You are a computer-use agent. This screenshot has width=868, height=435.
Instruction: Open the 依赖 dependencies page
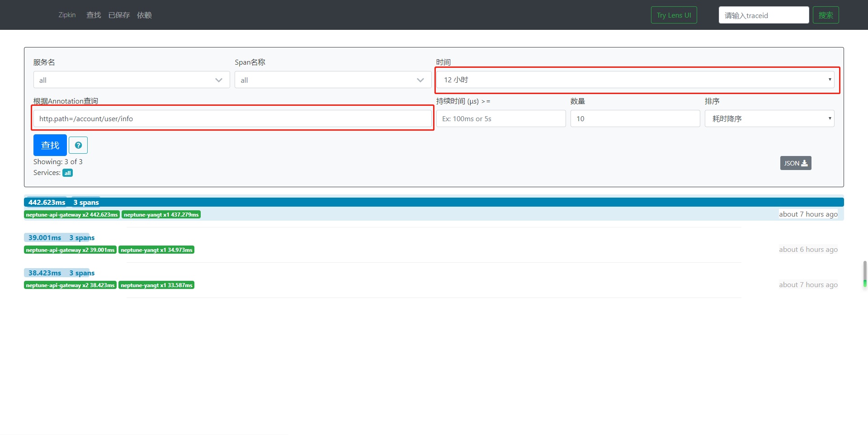[x=144, y=15]
